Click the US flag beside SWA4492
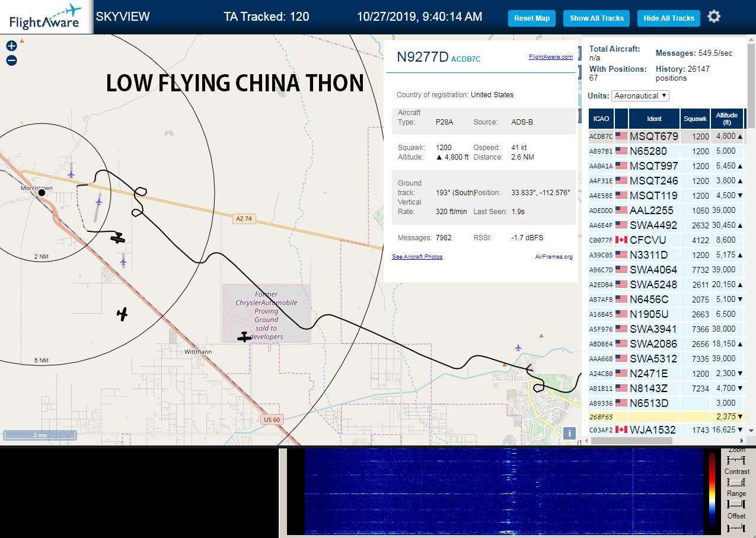 pyautogui.click(x=621, y=225)
